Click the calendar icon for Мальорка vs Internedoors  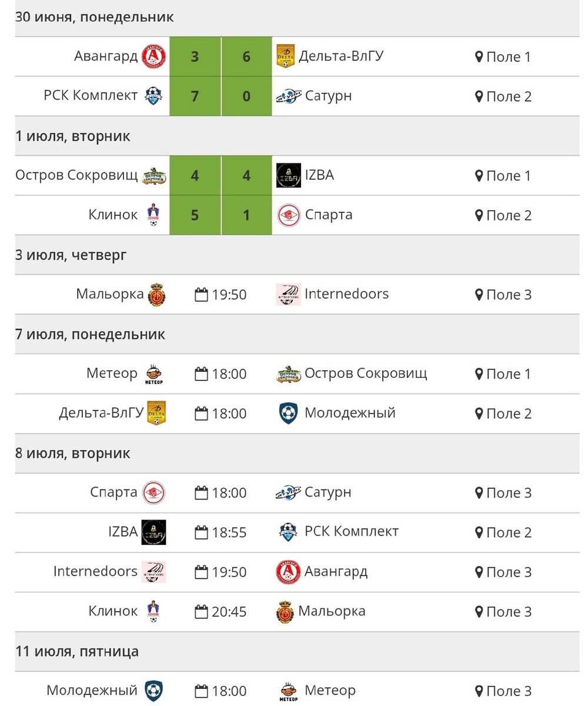coord(201,294)
